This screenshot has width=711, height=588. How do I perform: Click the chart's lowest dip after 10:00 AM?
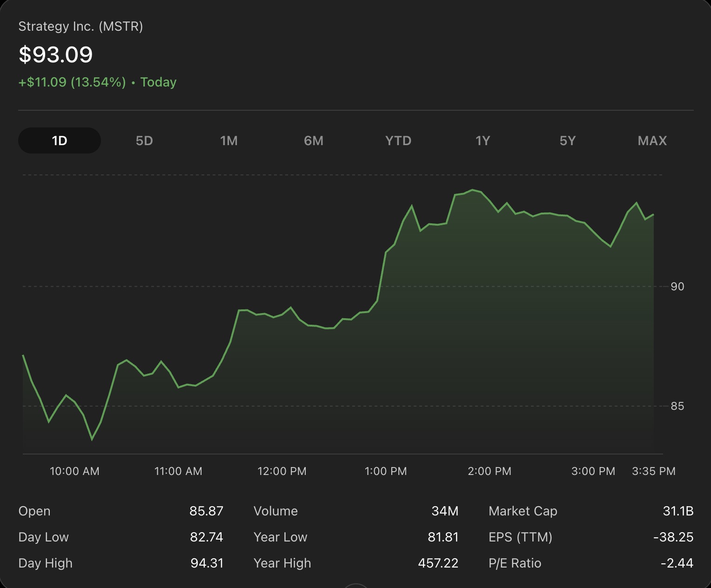(x=92, y=439)
